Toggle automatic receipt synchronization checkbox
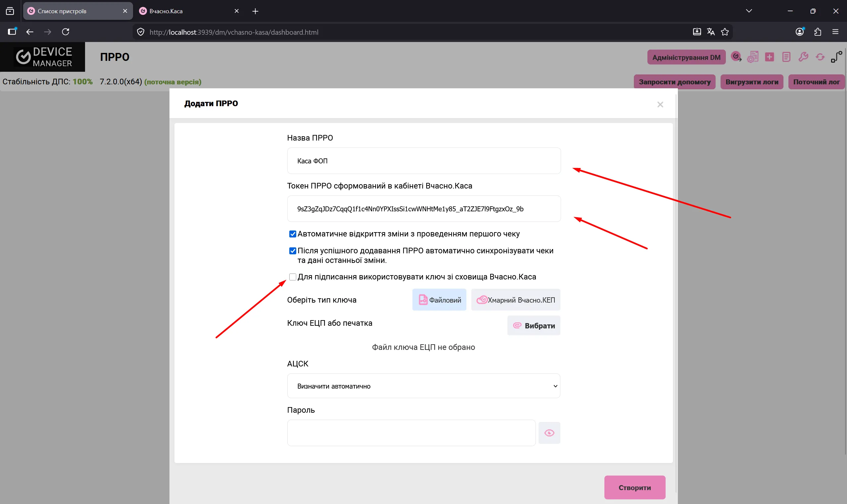The width and height of the screenshot is (847, 504). click(293, 251)
